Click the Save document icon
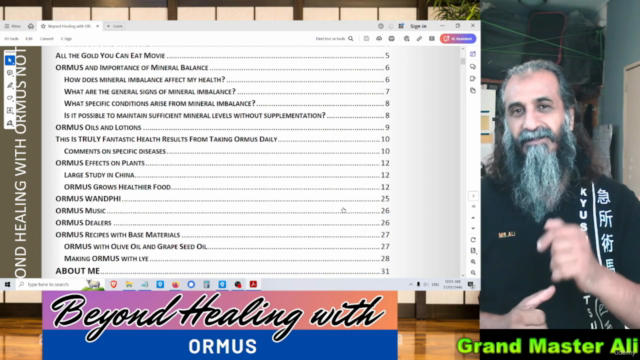 (367, 39)
